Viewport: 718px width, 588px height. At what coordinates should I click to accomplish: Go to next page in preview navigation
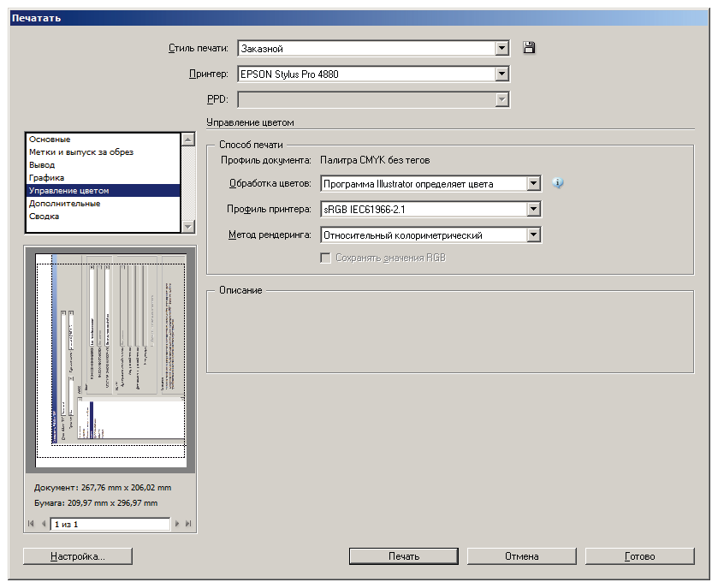point(177,523)
